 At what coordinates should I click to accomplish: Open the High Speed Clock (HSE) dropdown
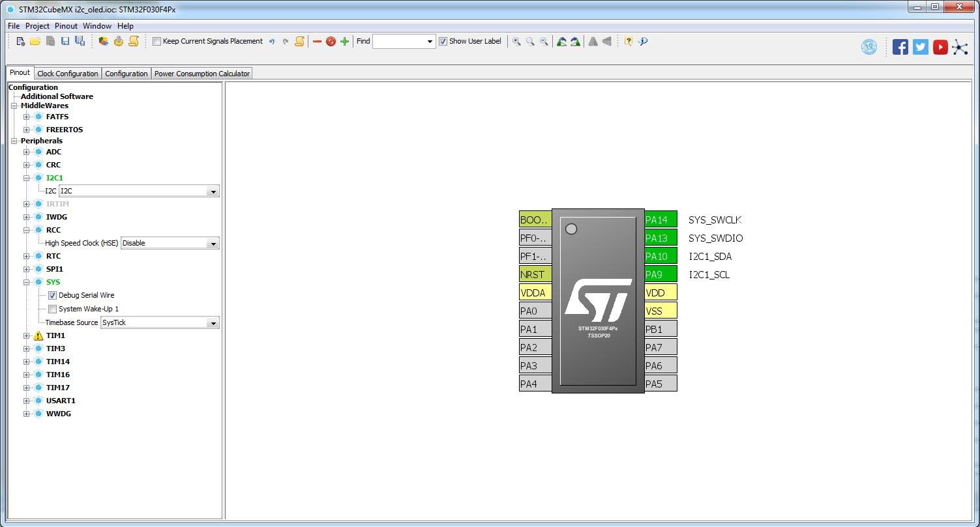coord(170,243)
